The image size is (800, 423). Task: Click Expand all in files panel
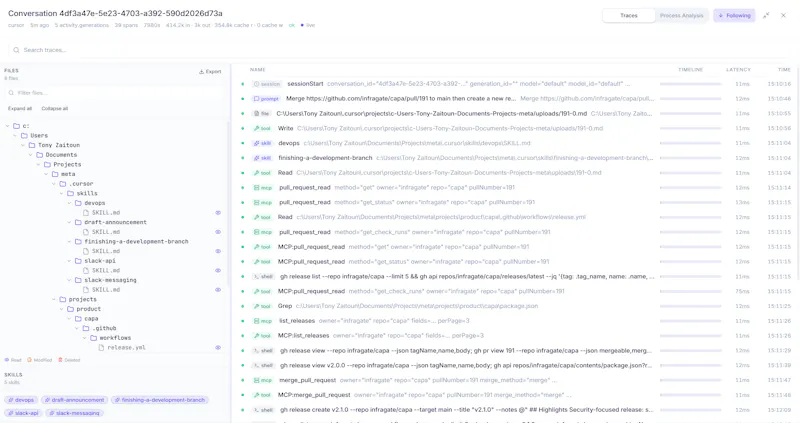(20, 109)
